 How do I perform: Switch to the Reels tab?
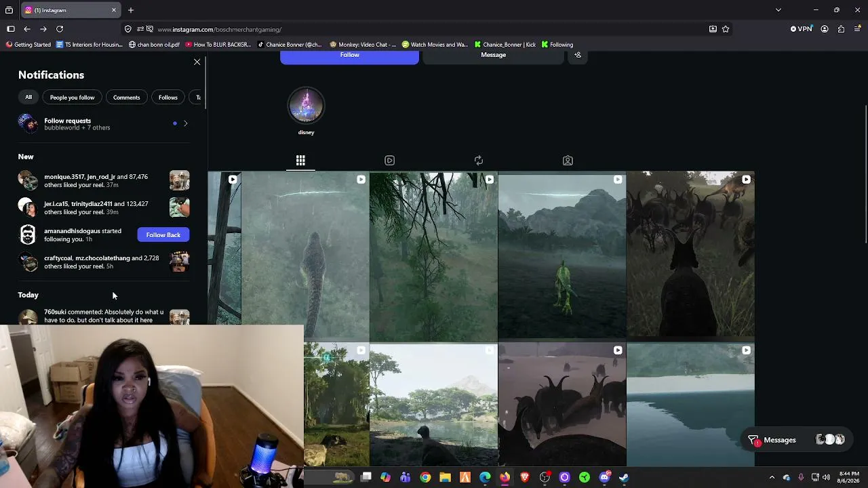tap(389, 161)
